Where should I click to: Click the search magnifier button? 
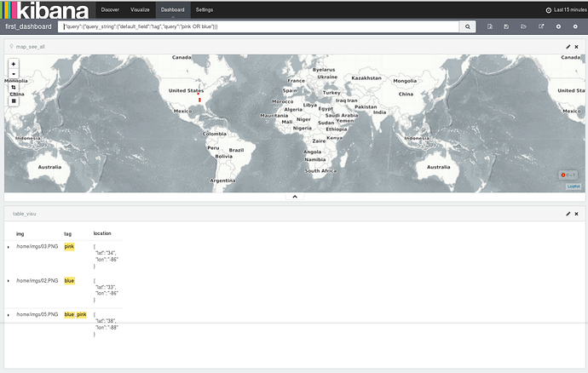468,26
